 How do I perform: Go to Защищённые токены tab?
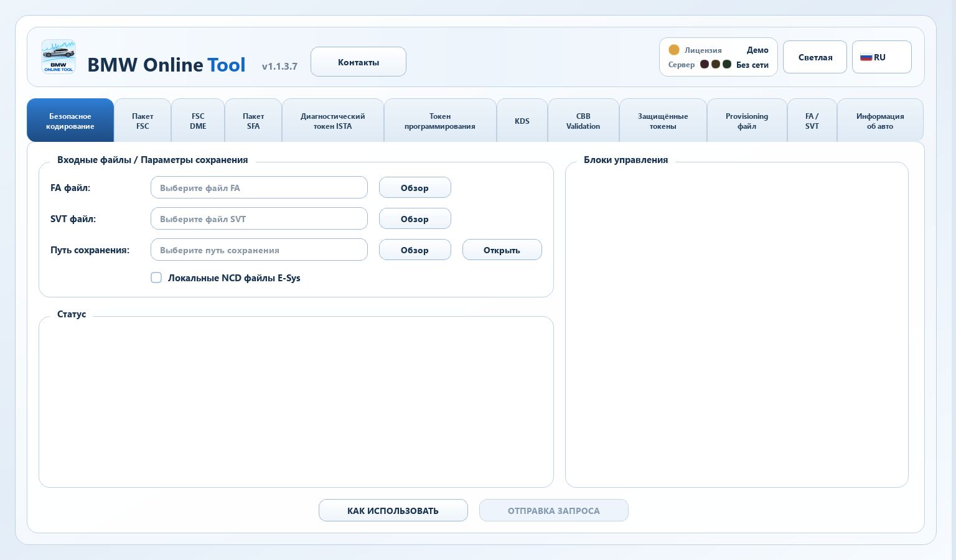click(x=663, y=121)
